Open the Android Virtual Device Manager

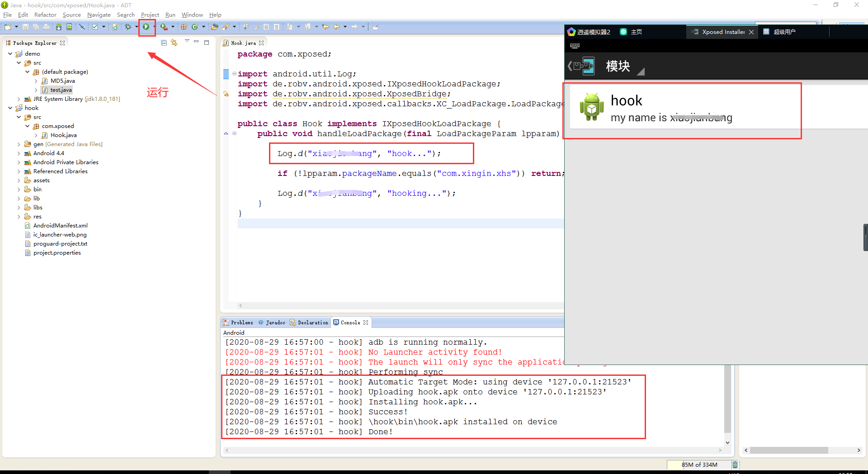point(69,27)
